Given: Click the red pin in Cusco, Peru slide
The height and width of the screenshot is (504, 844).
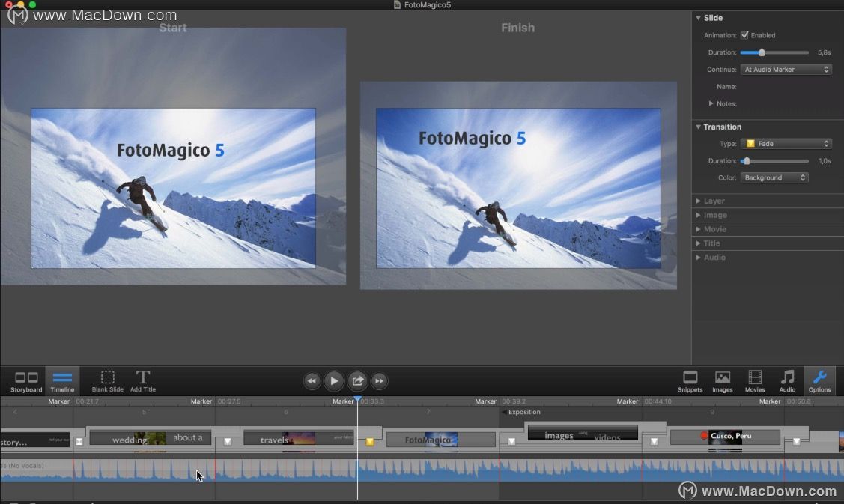Looking at the screenshot, I should 704,436.
